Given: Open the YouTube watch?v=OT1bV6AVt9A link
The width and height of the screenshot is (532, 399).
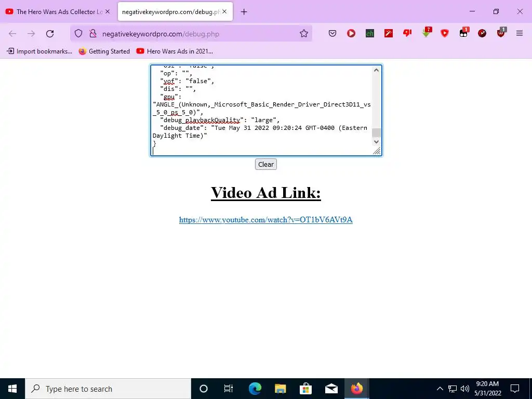Looking at the screenshot, I should [265, 220].
